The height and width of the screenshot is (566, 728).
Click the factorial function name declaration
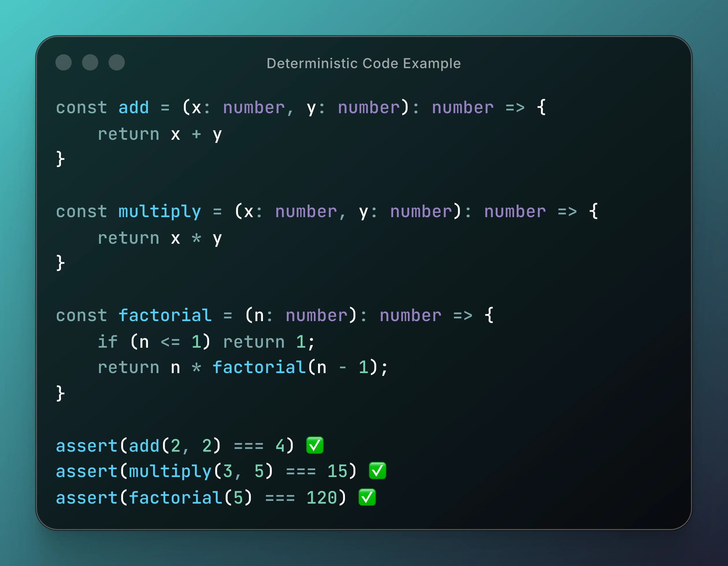pyautogui.click(x=165, y=315)
